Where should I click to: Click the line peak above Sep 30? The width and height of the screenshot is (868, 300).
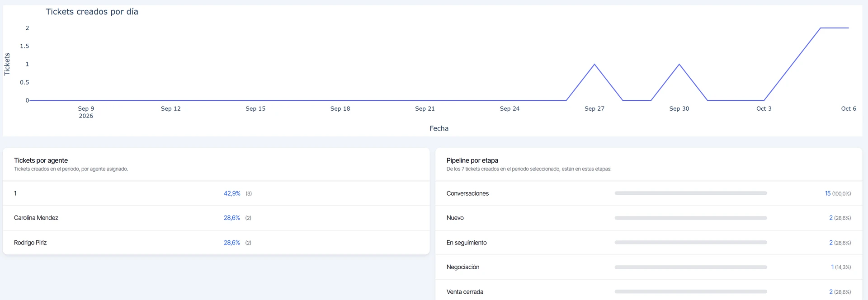pos(679,65)
